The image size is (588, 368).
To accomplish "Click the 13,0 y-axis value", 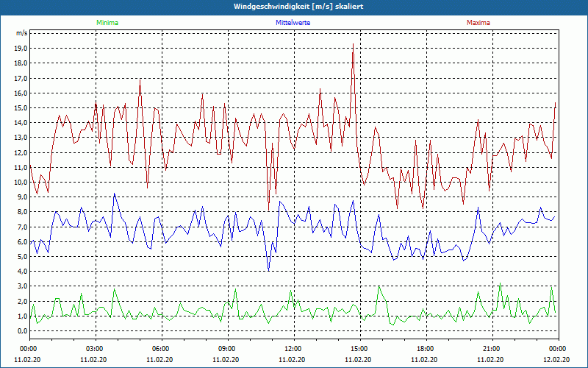I will 21,138.
